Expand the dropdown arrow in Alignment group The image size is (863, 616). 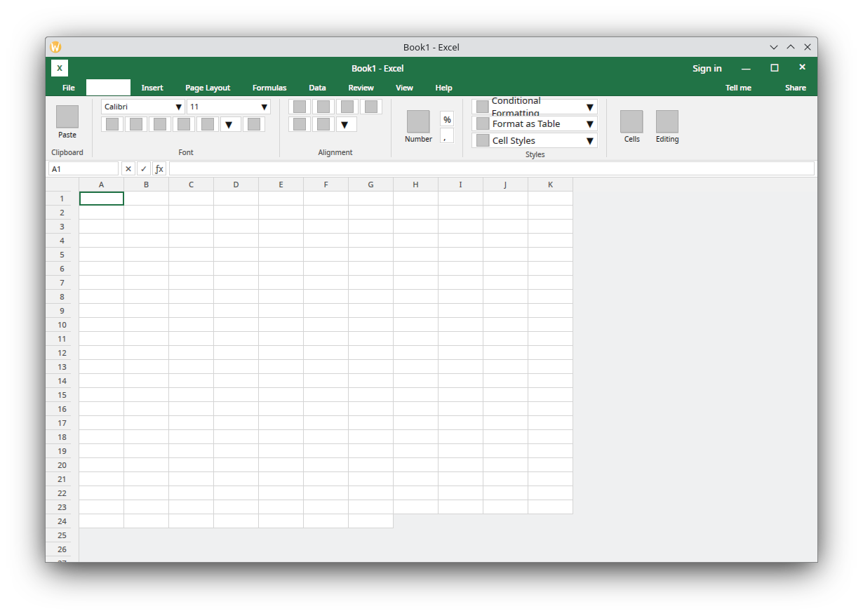(x=344, y=125)
